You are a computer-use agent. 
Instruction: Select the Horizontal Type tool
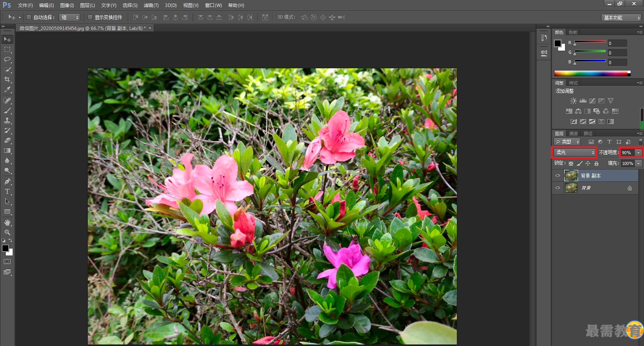[7, 191]
